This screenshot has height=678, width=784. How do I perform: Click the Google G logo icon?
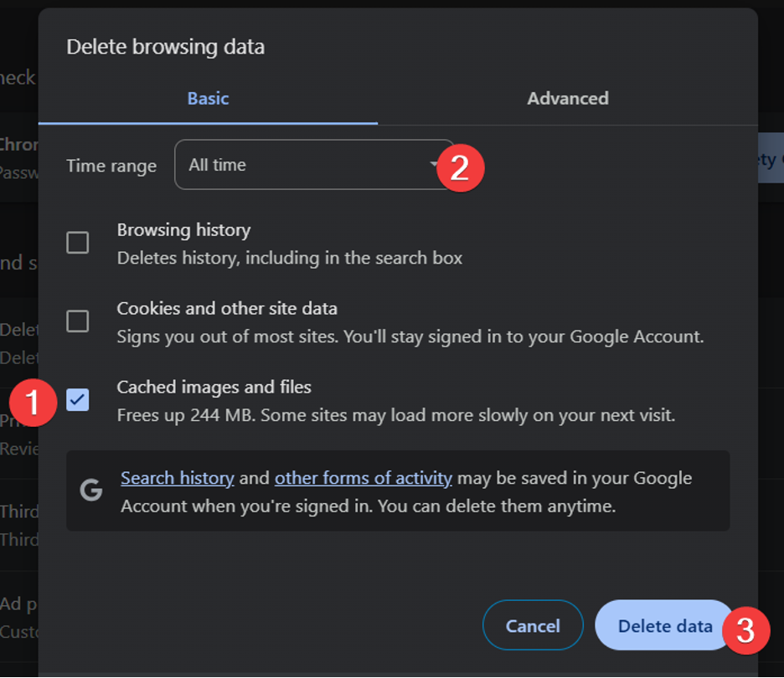90,491
